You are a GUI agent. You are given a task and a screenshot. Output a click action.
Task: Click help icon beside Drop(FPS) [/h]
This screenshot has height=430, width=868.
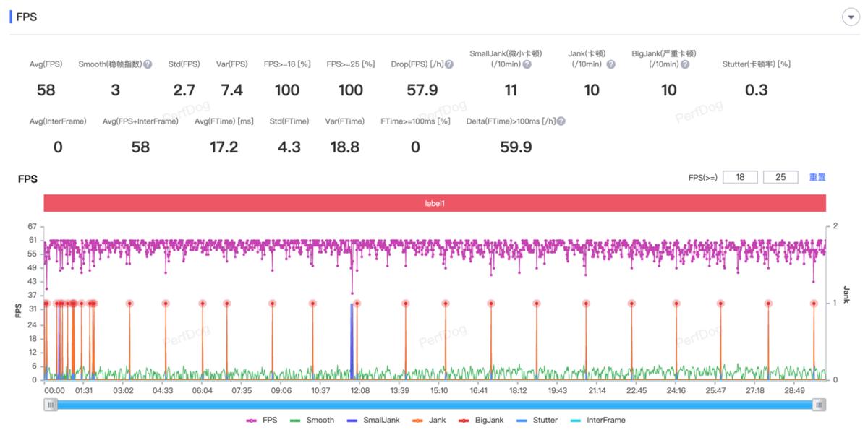(x=449, y=64)
